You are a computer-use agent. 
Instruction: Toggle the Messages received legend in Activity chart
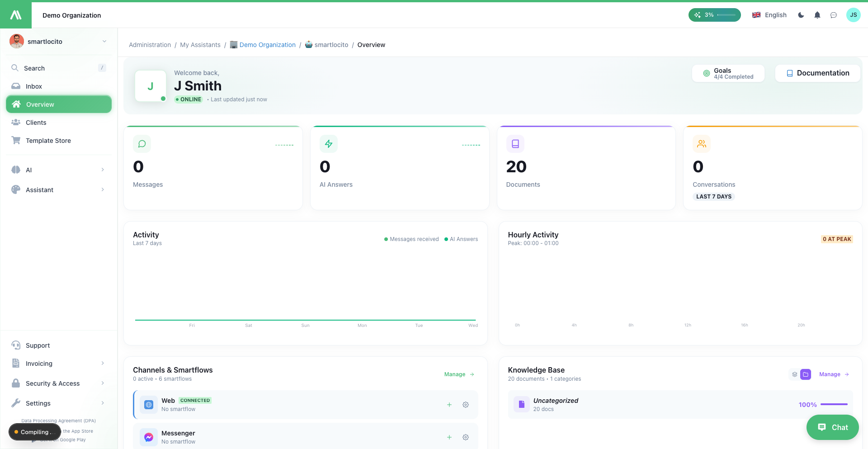pos(411,239)
